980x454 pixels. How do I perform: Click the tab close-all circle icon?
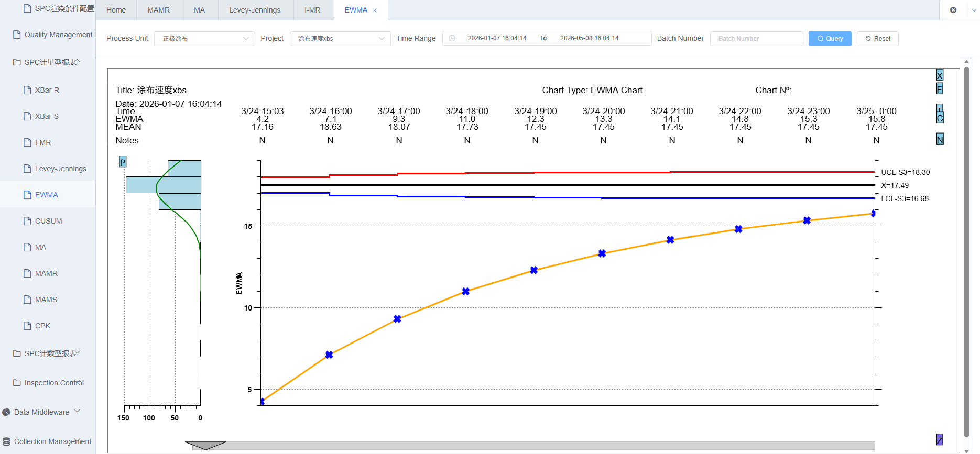953,10
